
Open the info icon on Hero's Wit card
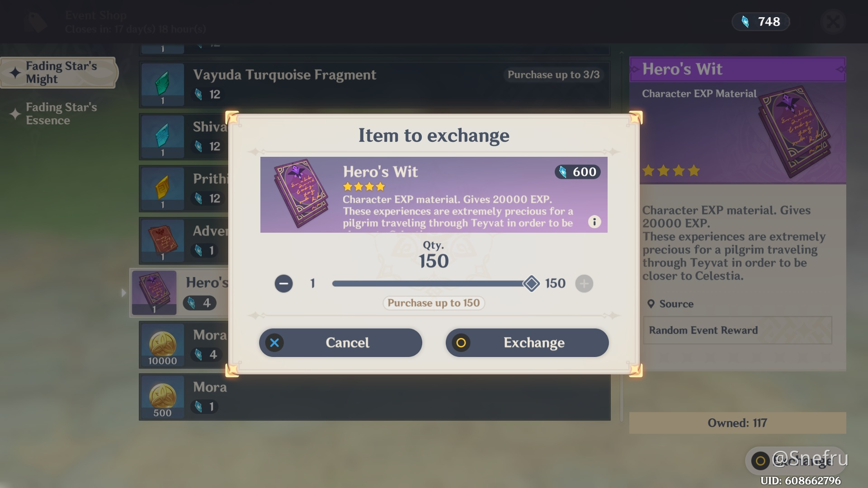click(594, 222)
